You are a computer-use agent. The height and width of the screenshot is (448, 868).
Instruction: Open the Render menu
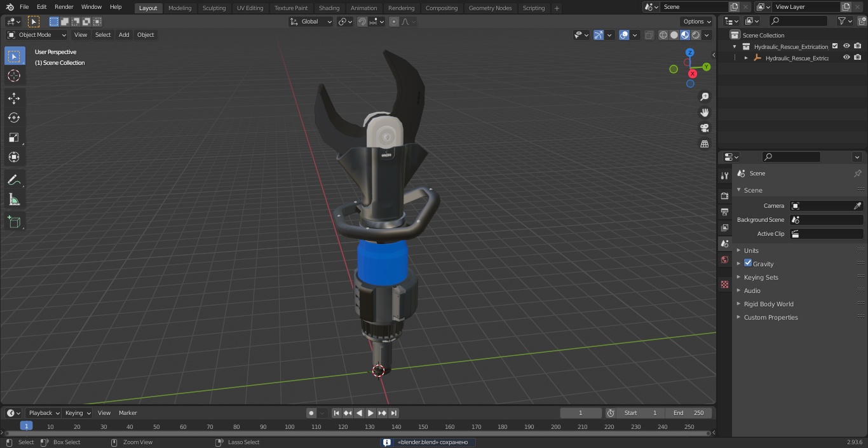64,7
